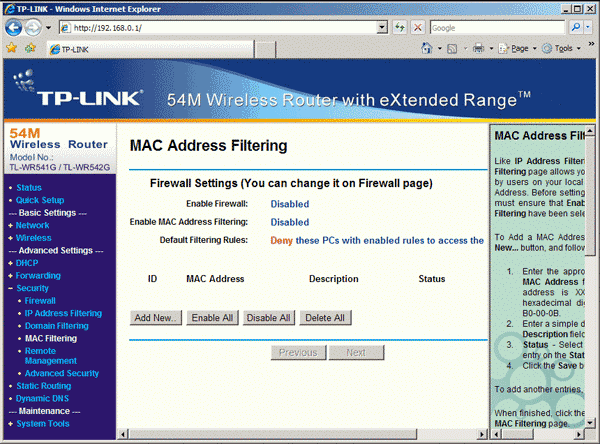The width and height of the screenshot is (600, 444).
Task: Click the Internet Explorer title bar icon
Action: (x=10, y=9)
